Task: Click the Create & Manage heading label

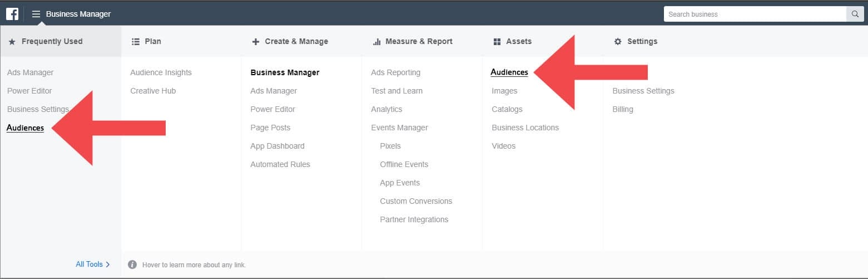Action: click(296, 41)
